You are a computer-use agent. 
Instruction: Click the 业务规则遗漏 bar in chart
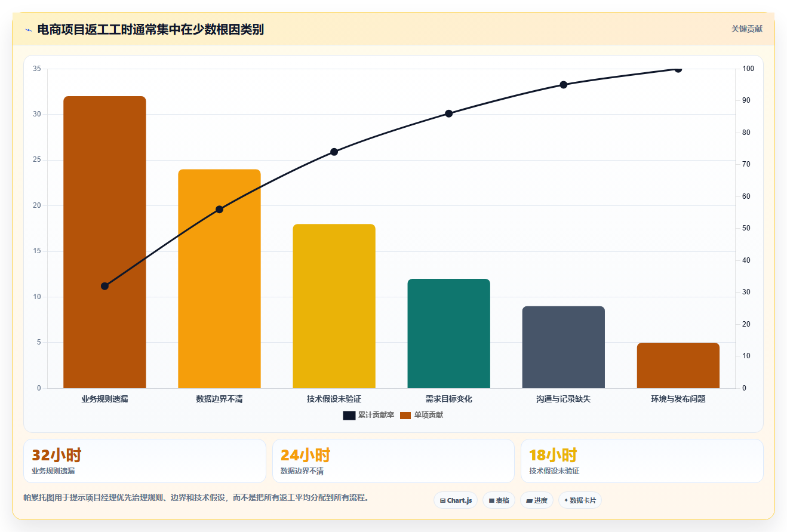coord(104,242)
